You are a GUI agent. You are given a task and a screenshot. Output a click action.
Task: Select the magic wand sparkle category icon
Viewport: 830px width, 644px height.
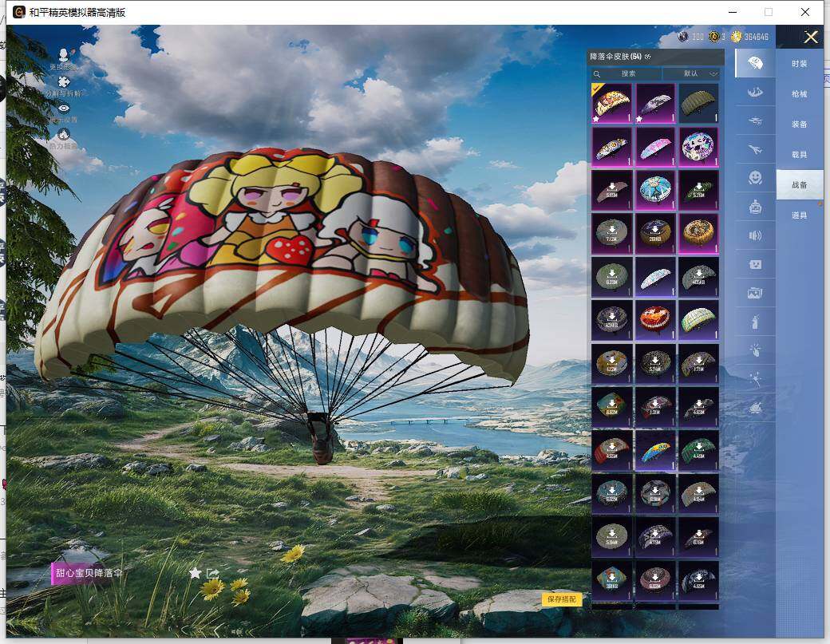coord(755,379)
